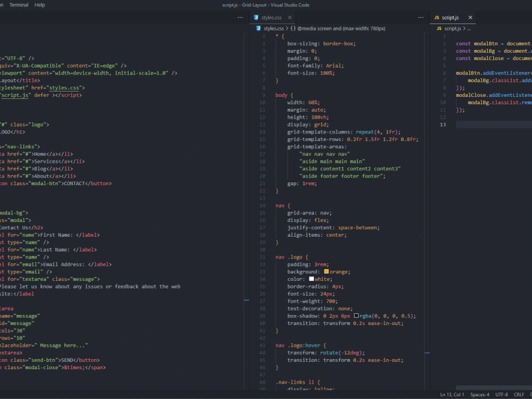Screen dimensions: 532x399
Task: Click the 'body {' selector line in styles.css
Action: pyautogui.click(x=284, y=95)
